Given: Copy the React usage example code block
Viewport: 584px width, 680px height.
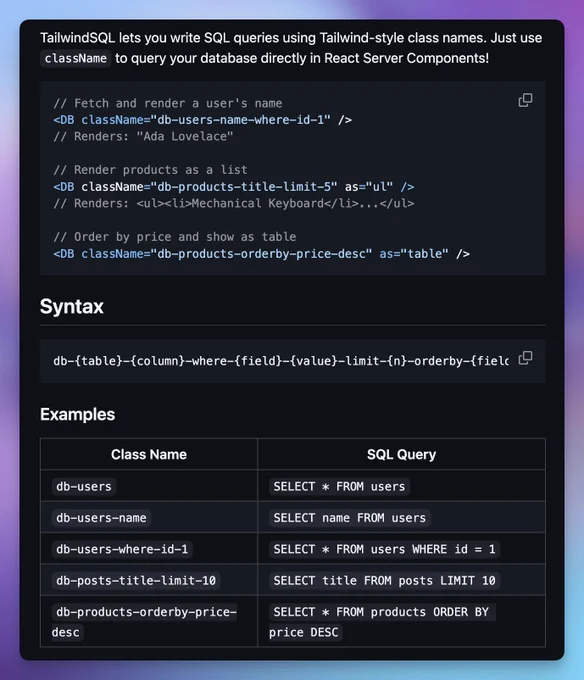Looking at the screenshot, I should click(525, 100).
